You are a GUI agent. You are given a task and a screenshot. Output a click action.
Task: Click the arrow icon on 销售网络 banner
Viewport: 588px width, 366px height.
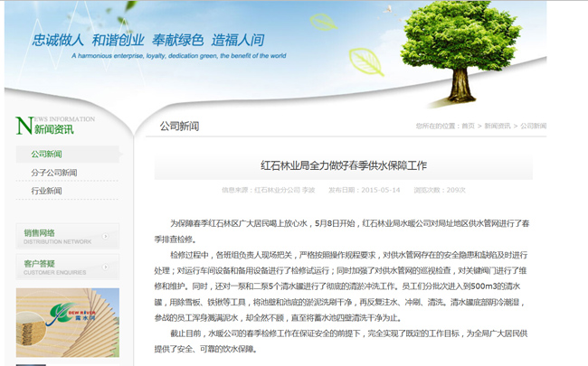106,237
